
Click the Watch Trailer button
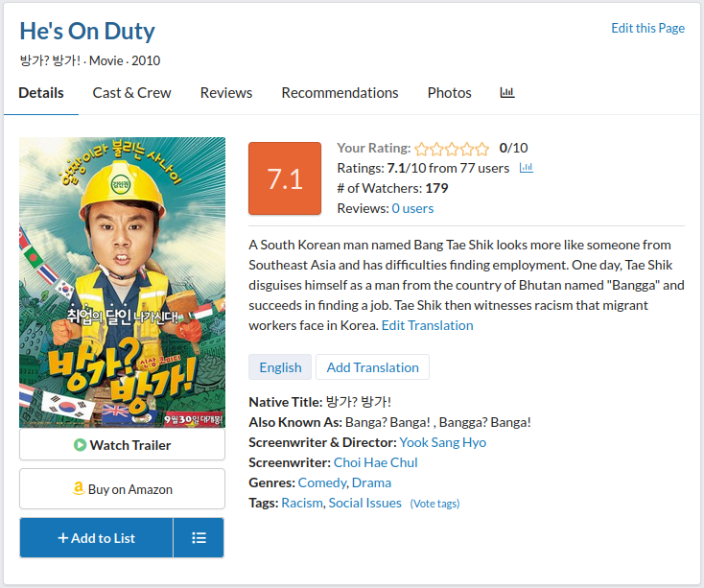pos(122,444)
